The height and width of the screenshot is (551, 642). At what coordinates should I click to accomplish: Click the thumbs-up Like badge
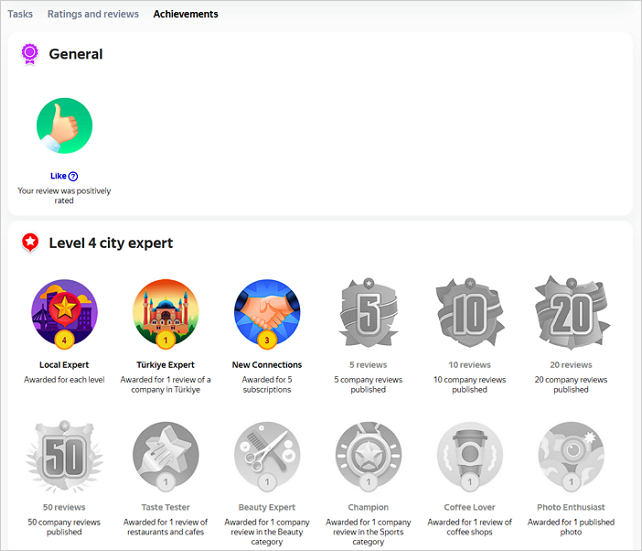coord(64,126)
